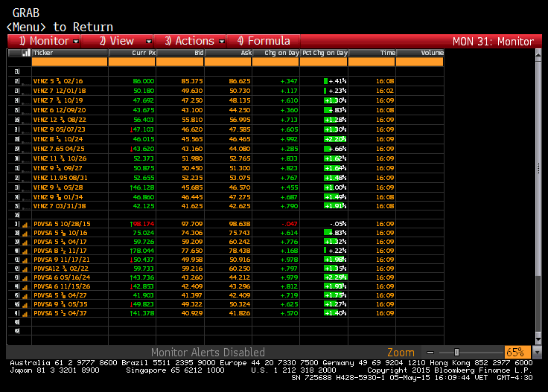
Task: Select the VENZ 7.65 04/25 ticker
Action: coord(59,149)
